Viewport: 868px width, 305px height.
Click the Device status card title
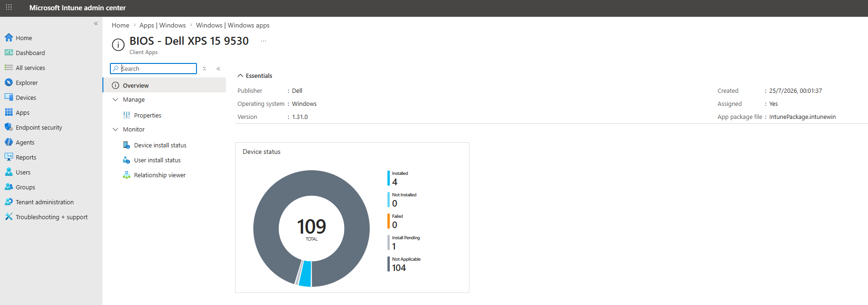[x=262, y=152]
